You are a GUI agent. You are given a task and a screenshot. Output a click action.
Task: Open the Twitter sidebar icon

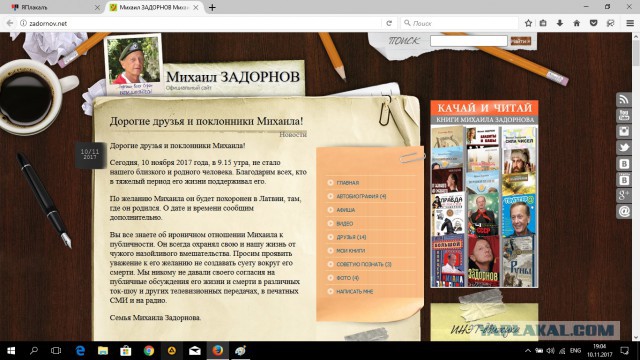click(x=624, y=147)
